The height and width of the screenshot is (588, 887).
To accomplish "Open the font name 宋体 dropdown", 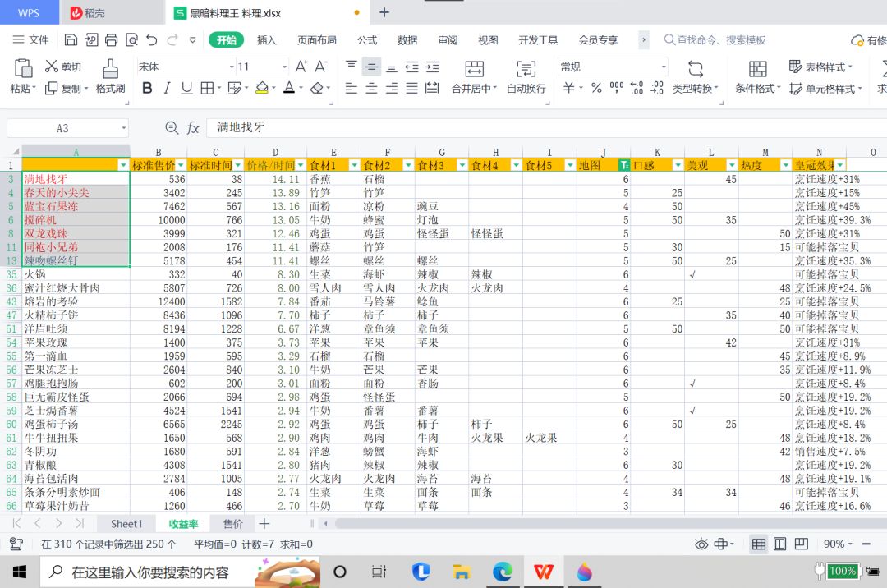I will [226, 67].
